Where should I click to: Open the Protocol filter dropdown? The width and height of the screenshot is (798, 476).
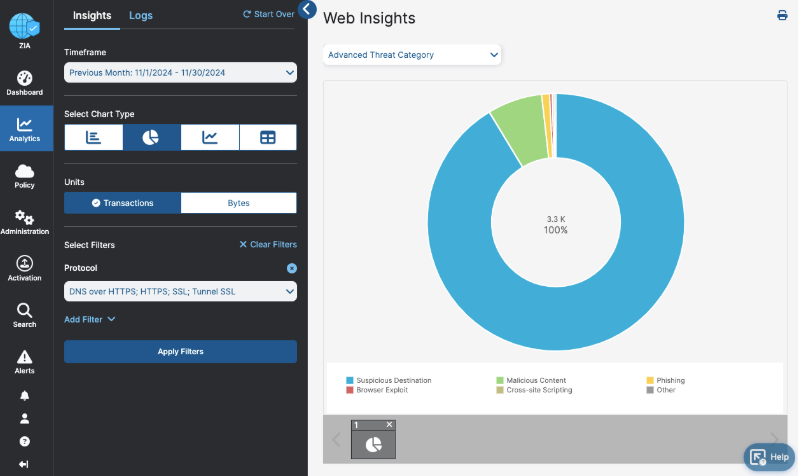pyautogui.click(x=180, y=291)
